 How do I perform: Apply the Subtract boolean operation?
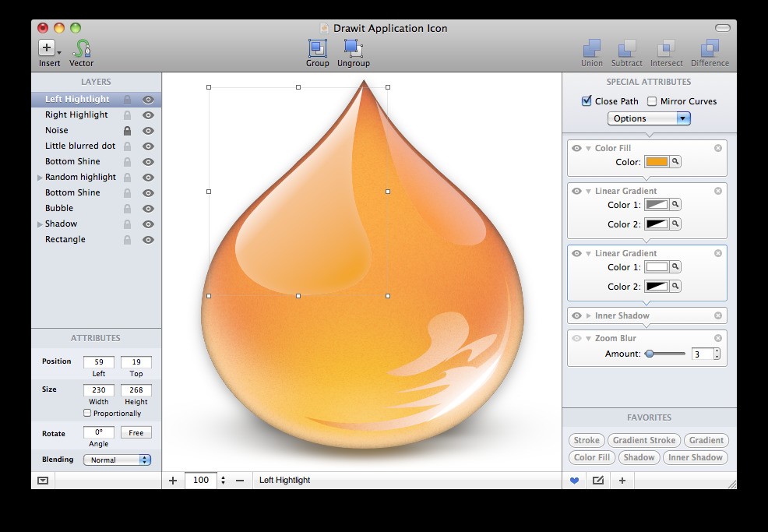(626, 48)
